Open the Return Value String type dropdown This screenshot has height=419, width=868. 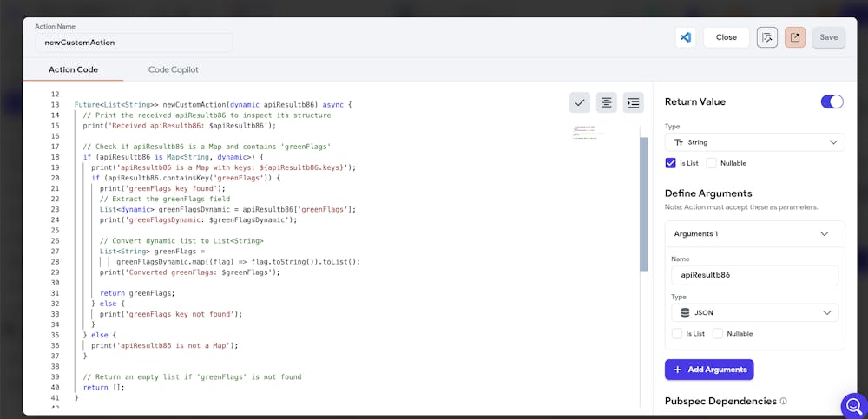(754, 142)
